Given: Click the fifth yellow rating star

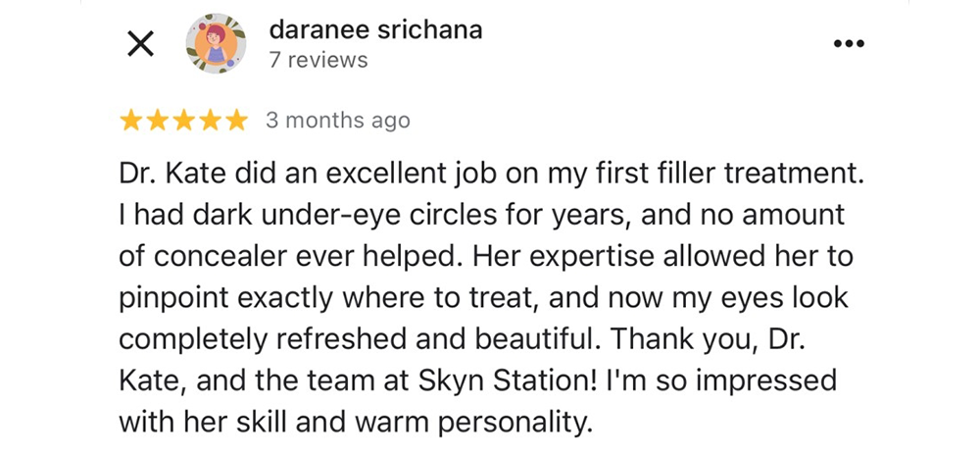Looking at the screenshot, I should (x=236, y=122).
